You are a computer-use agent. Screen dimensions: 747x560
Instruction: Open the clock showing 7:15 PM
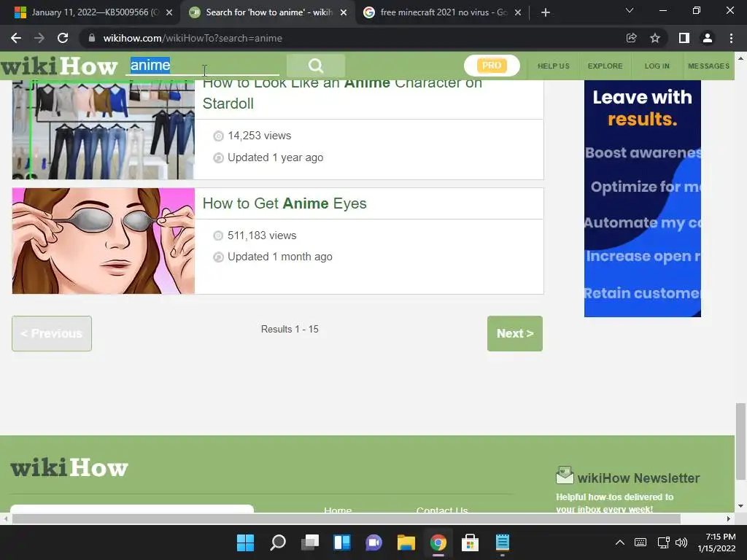click(717, 542)
